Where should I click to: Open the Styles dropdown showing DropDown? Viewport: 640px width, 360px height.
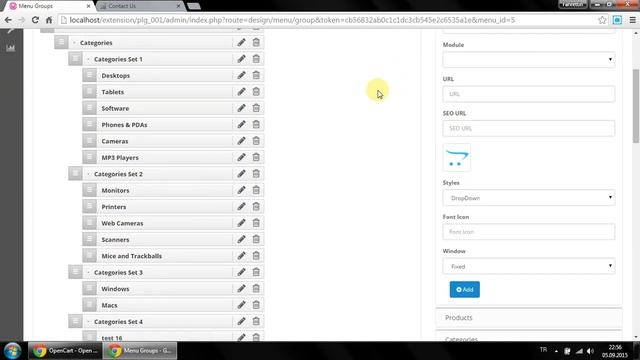(529, 198)
